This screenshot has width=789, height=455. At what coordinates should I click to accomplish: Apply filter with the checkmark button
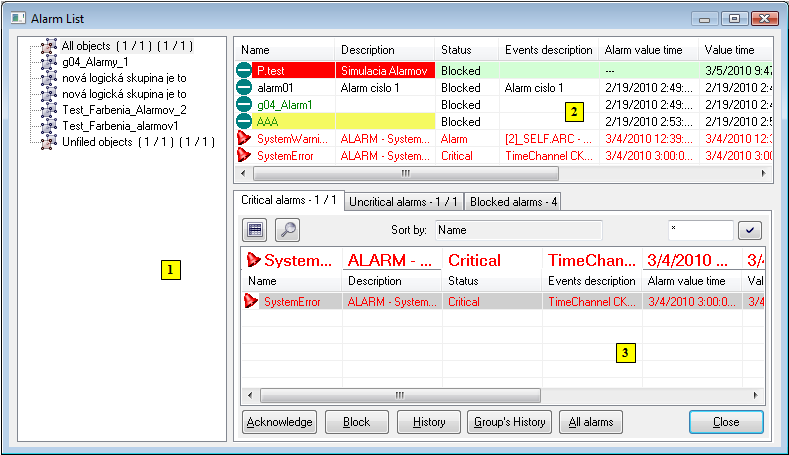[x=749, y=230]
